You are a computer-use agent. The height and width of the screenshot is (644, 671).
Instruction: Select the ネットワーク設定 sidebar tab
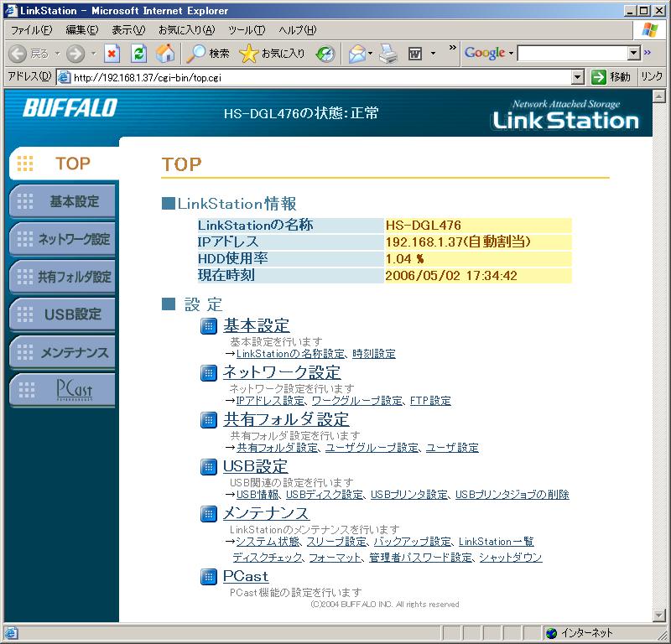[62, 239]
